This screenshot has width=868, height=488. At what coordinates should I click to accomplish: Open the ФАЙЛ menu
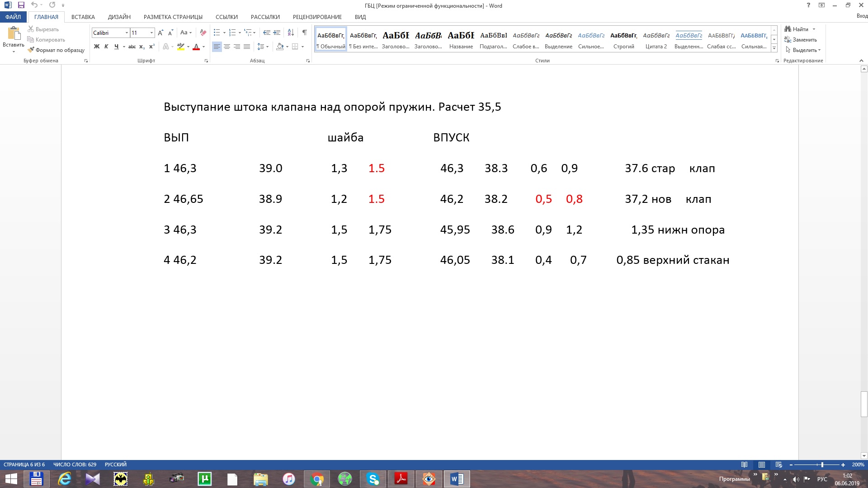pos(13,17)
